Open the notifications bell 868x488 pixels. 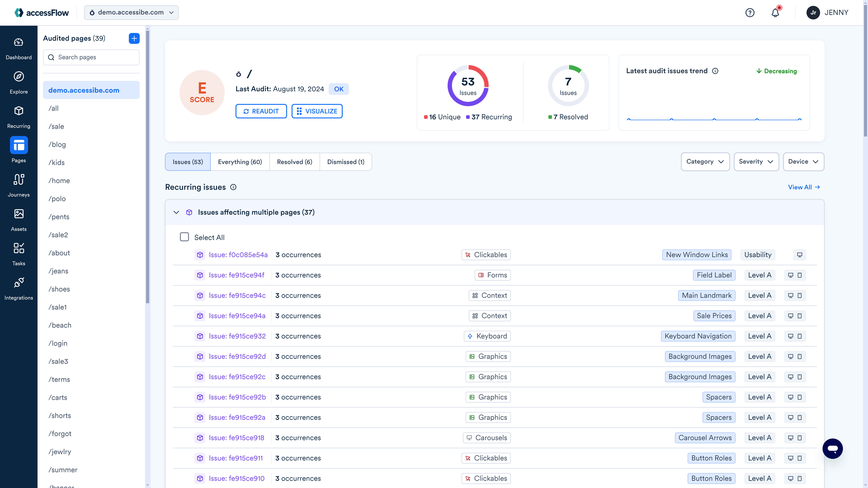click(x=775, y=13)
